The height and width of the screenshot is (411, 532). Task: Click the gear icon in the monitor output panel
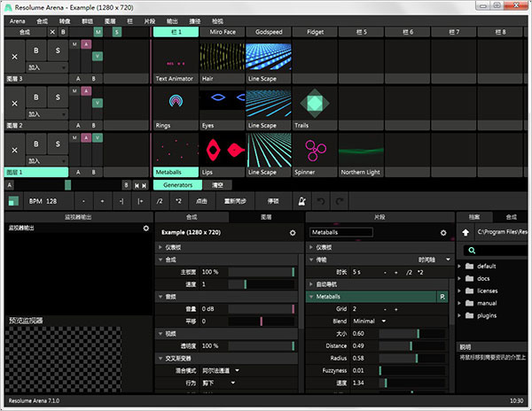146,228
